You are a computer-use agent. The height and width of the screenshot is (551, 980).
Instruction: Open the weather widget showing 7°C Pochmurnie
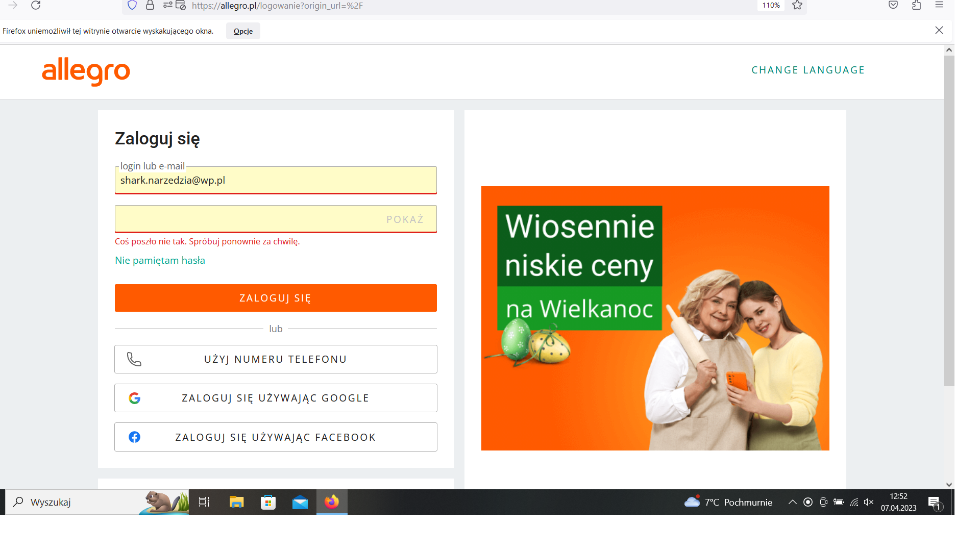click(728, 502)
